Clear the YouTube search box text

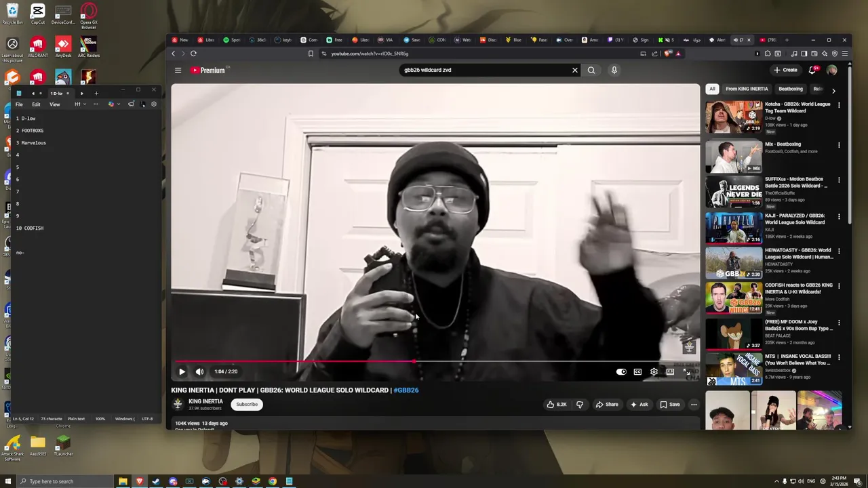coord(574,70)
